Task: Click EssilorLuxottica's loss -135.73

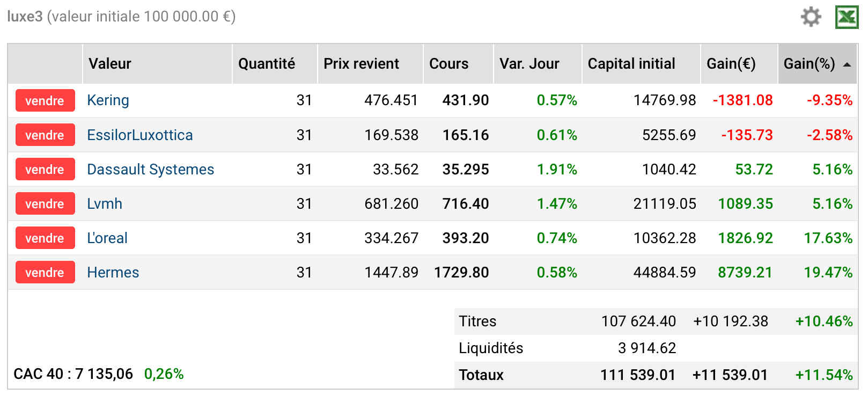Action: pyautogui.click(x=747, y=135)
